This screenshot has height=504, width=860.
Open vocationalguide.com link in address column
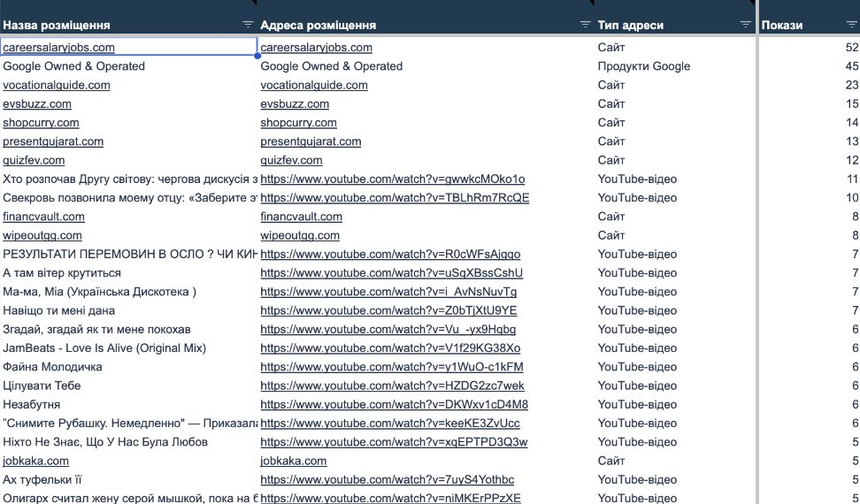pyautogui.click(x=314, y=85)
